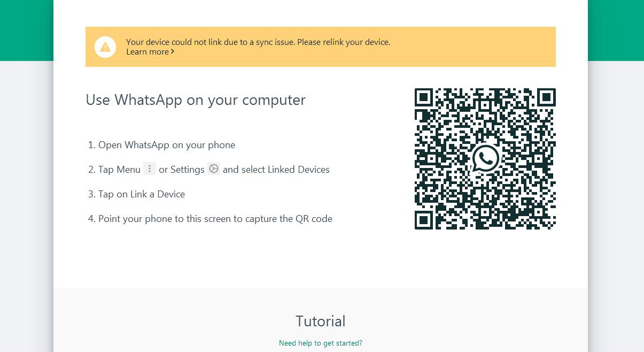This screenshot has width=644, height=352.
Task: Click the chevron next to Learn more
Action: [172, 52]
